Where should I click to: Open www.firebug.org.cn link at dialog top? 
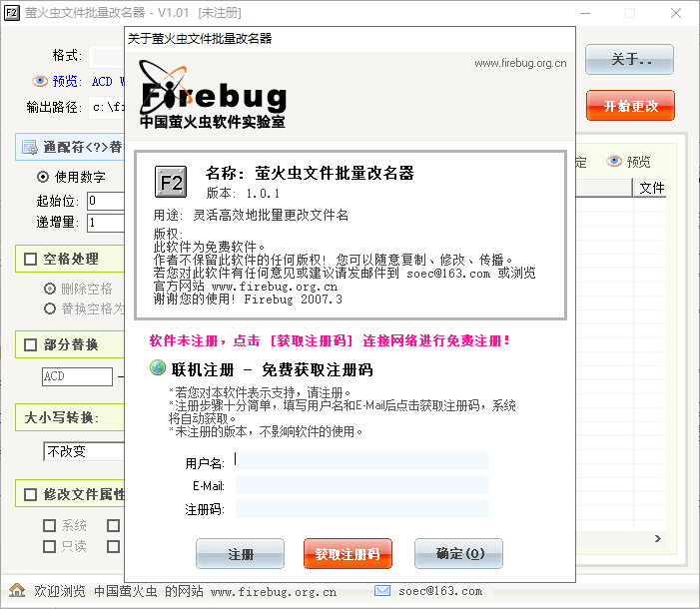[520, 64]
